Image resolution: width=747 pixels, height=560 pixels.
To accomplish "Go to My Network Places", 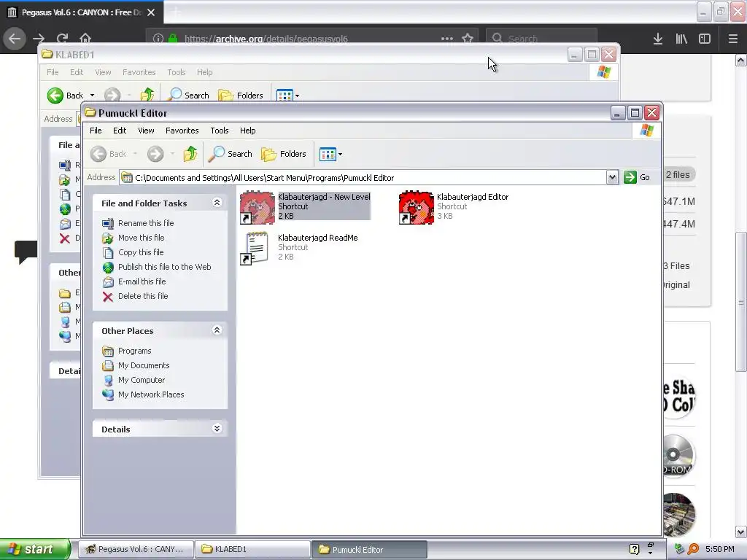I will [151, 394].
